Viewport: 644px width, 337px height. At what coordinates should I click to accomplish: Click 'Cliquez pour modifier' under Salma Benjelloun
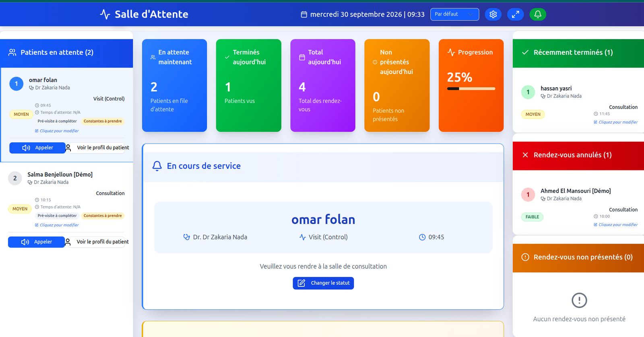tap(57, 225)
